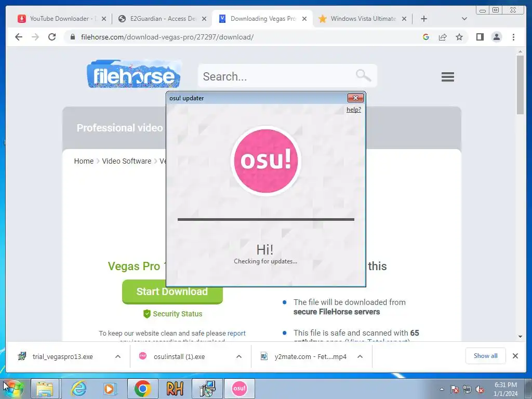Click the Home breadcrumb link
532x399 pixels.
coord(84,161)
